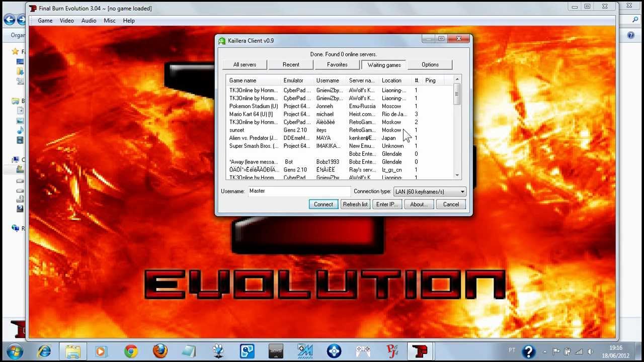
Task: Select the *Away (leave message) row
Action: pos(340,162)
